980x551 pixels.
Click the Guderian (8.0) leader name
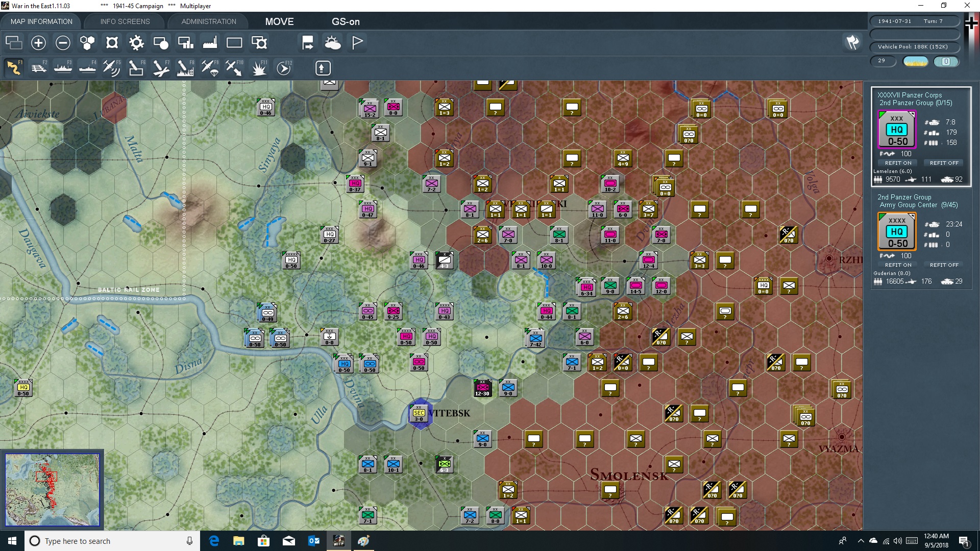[892, 273]
